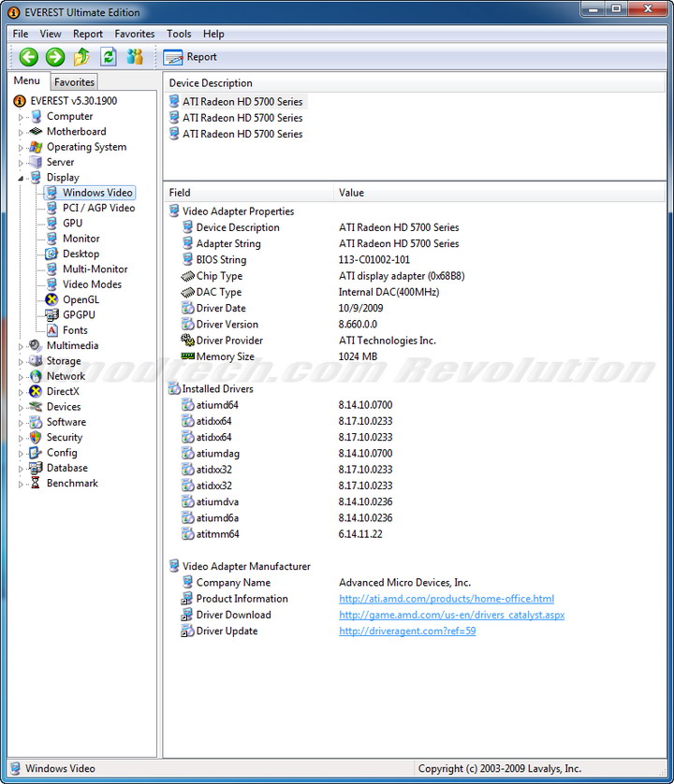The width and height of the screenshot is (674, 784).
Task: Click the Storage drive icon
Action: point(35,360)
